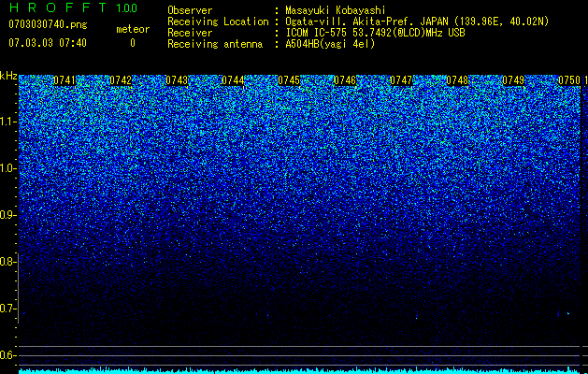Click the meteor label
The width and height of the screenshot is (588, 374).
point(133,29)
